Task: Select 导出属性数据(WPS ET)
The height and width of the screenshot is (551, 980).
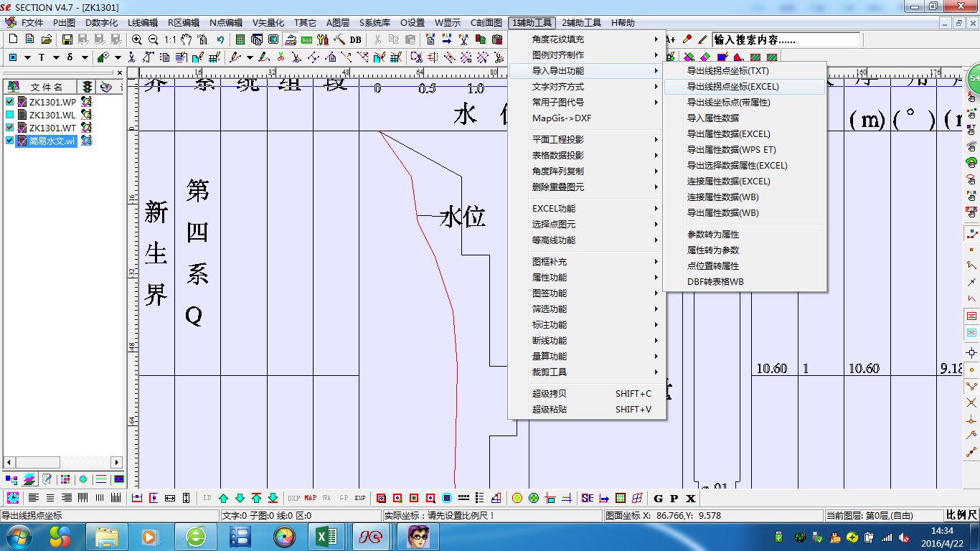Action: (745, 150)
